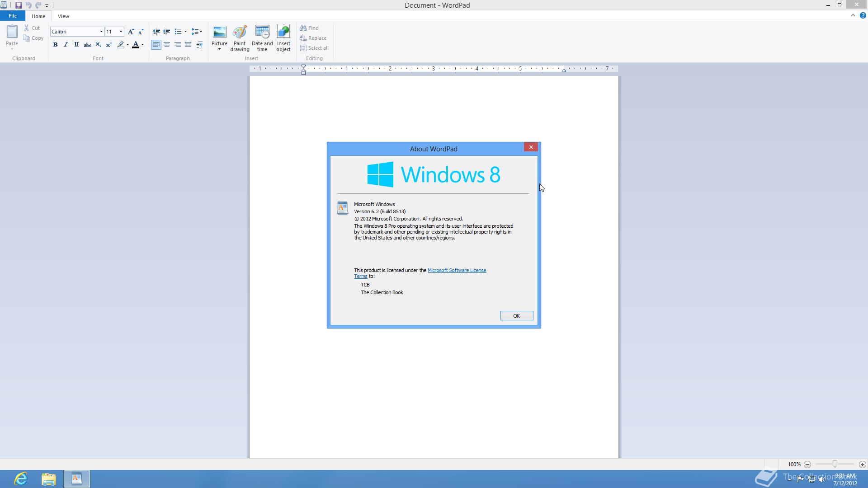This screenshot has height=488, width=868.
Task: Click the first-line indent marker on ruler
Action: click(303, 67)
